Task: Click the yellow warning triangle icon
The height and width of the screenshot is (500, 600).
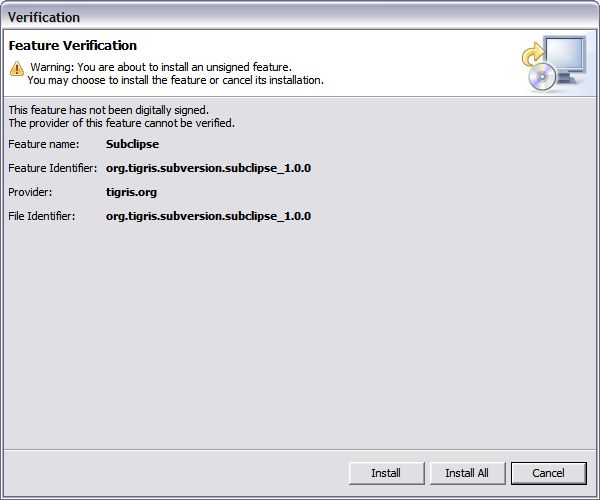Action: point(17,68)
